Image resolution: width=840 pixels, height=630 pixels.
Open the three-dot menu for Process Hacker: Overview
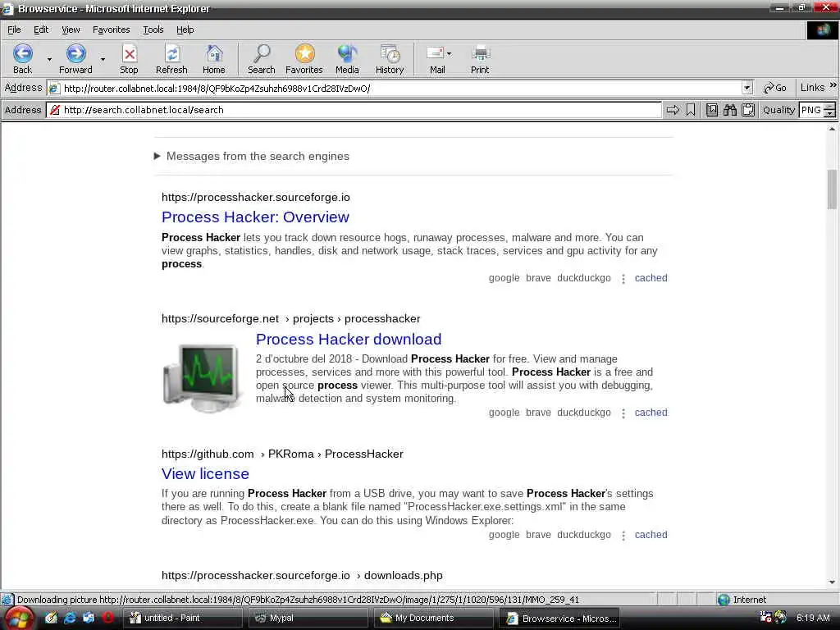point(623,279)
